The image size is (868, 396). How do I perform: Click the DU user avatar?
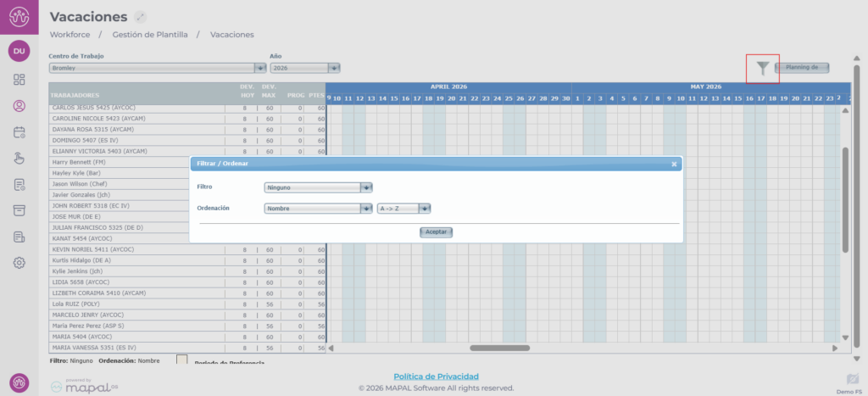[x=19, y=51]
